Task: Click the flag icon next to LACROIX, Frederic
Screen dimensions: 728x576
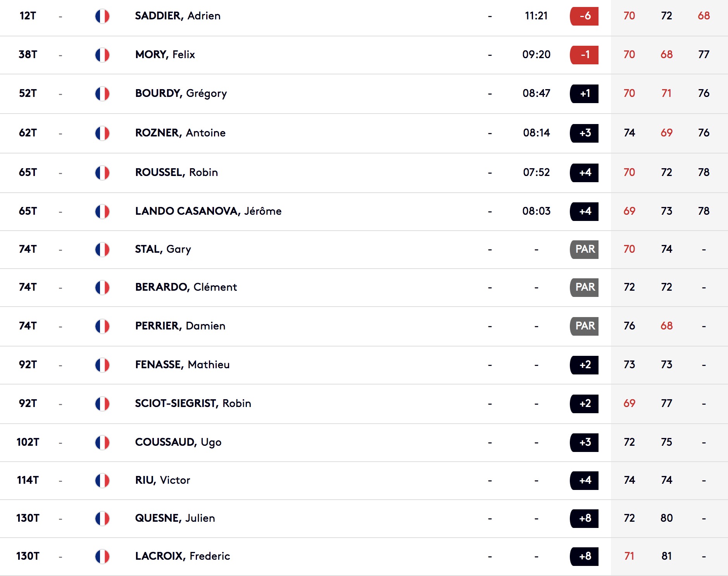Action: (x=102, y=557)
